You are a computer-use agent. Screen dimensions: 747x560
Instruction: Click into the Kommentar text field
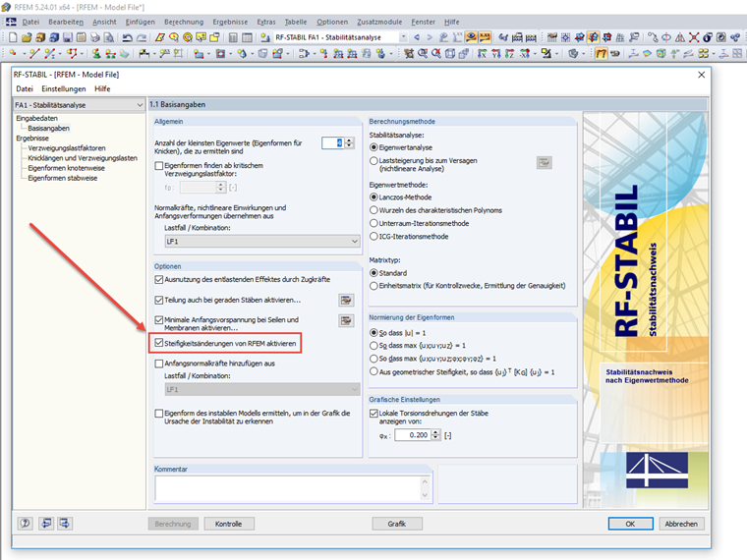coord(288,488)
